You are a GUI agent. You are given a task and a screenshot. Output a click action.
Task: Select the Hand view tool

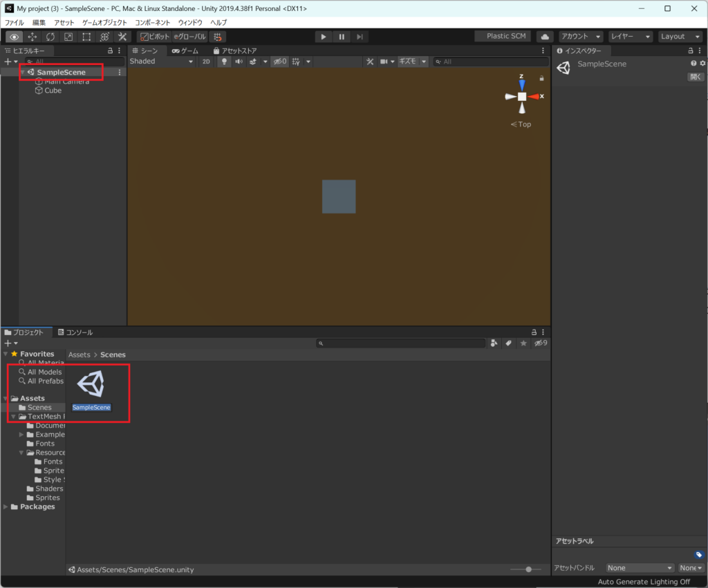[14, 37]
